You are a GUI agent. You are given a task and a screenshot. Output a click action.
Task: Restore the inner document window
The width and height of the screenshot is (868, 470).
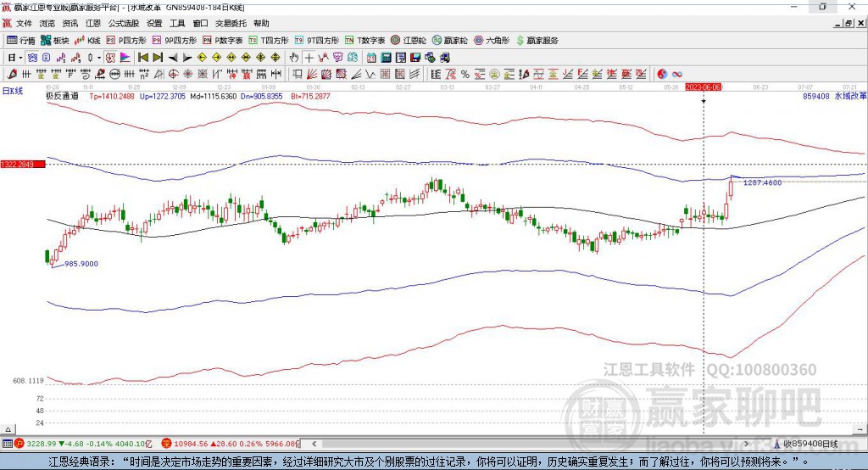(849, 23)
